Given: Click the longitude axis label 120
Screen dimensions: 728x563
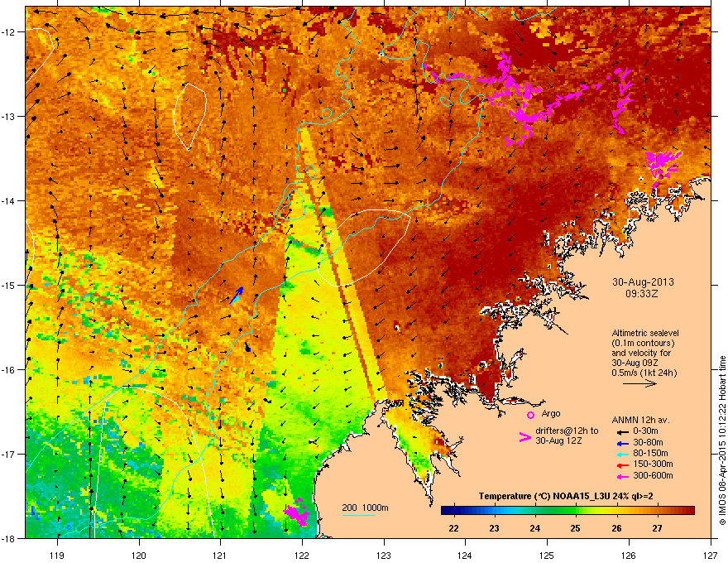Looking at the screenshot, I should coord(139,555).
